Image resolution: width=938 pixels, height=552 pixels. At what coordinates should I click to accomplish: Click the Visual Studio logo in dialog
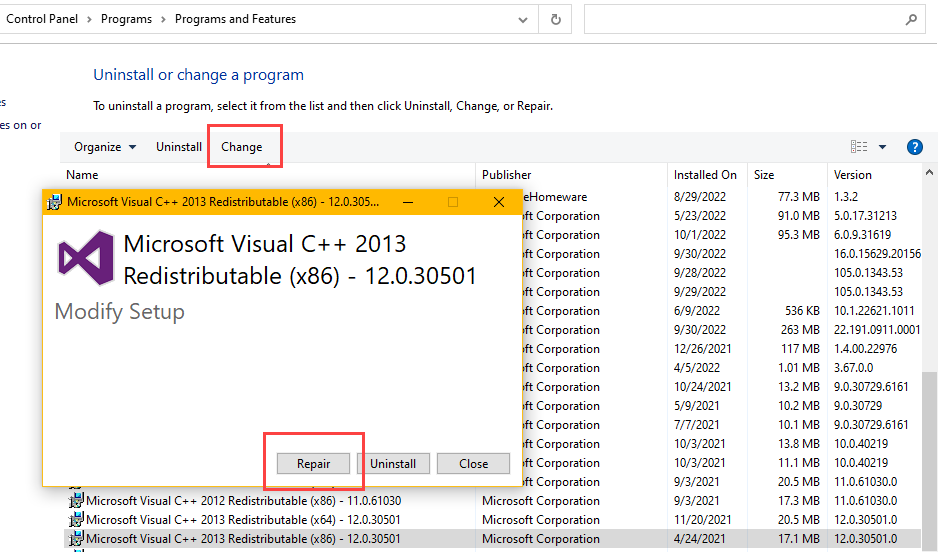[86, 258]
